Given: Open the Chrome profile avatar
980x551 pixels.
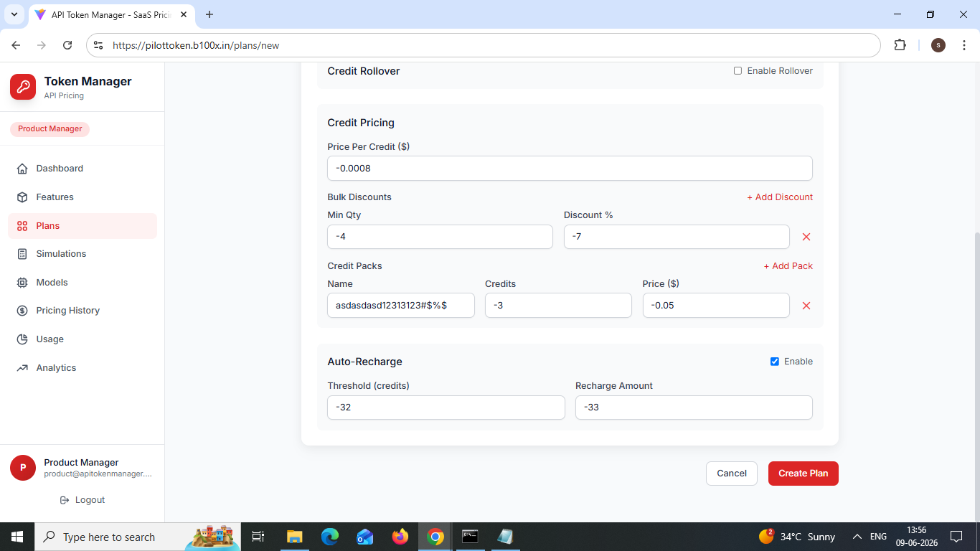Looking at the screenshot, I should click(x=938, y=45).
